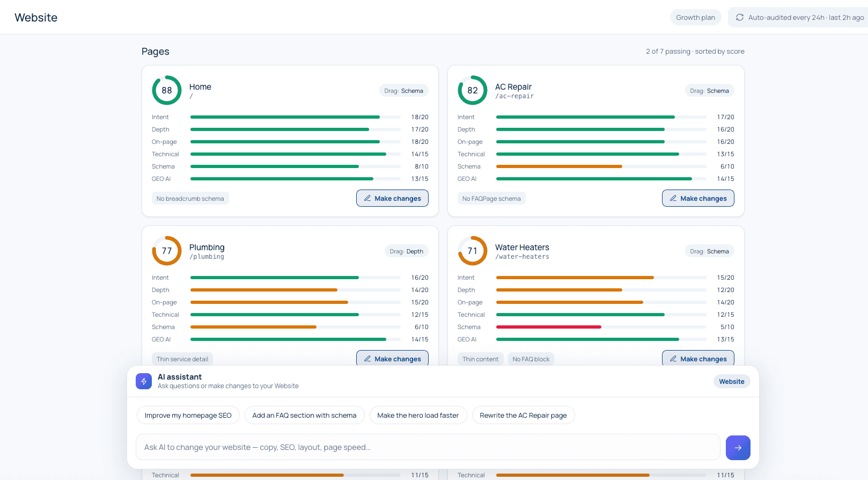Click the '/ac-repair' URL path
The width and height of the screenshot is (868, 480).
(514, 97)
